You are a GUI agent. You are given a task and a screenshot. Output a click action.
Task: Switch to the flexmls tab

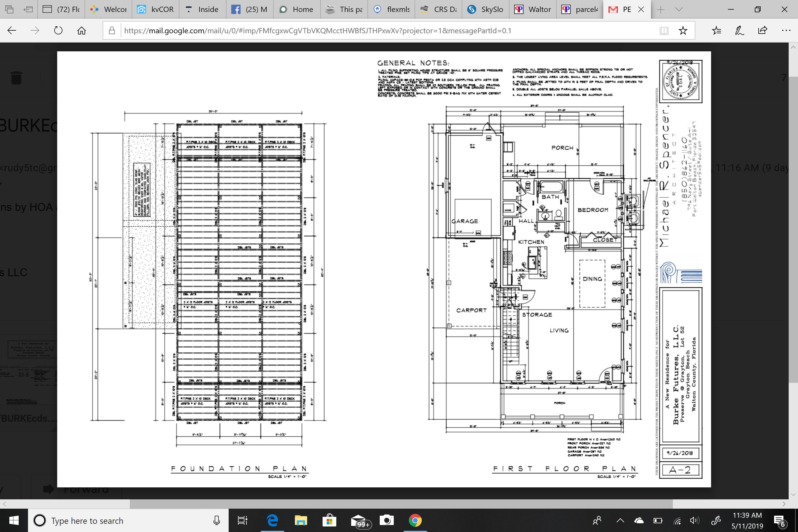392,10
